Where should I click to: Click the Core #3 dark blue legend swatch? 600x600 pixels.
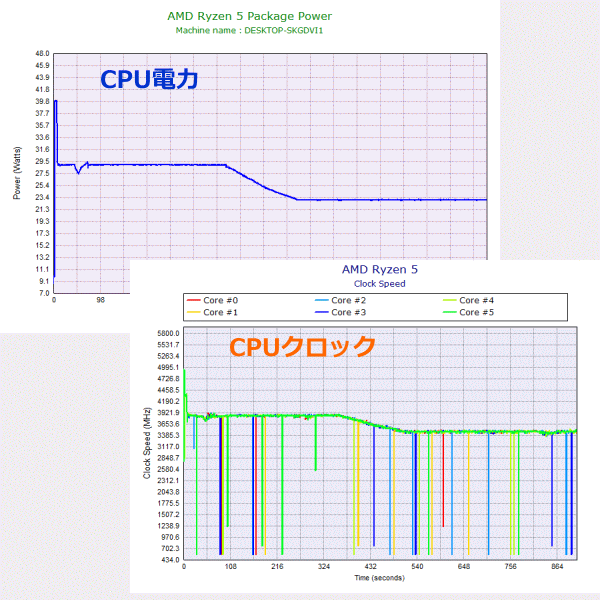(x=322, y=312)
